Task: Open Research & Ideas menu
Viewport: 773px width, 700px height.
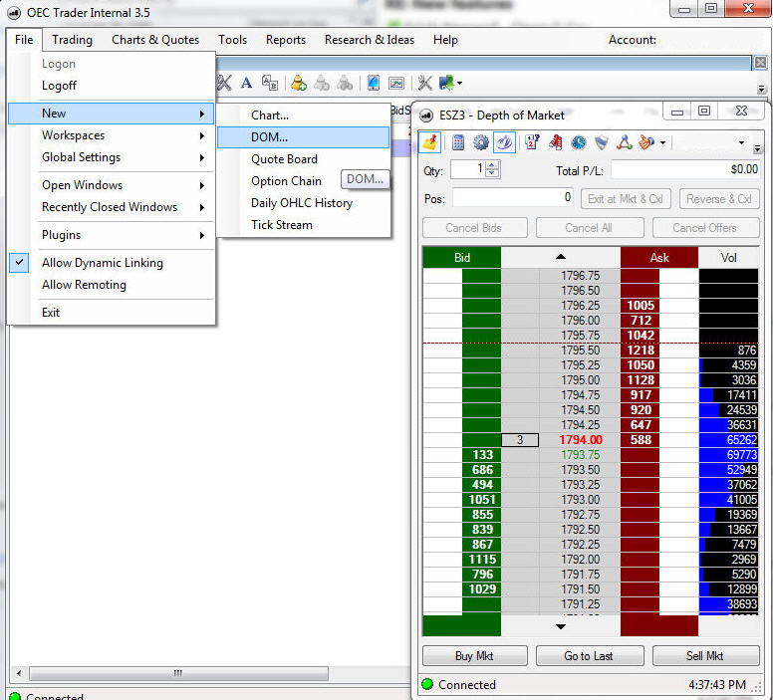Action: pyautogui.click(x=370, y=40)
